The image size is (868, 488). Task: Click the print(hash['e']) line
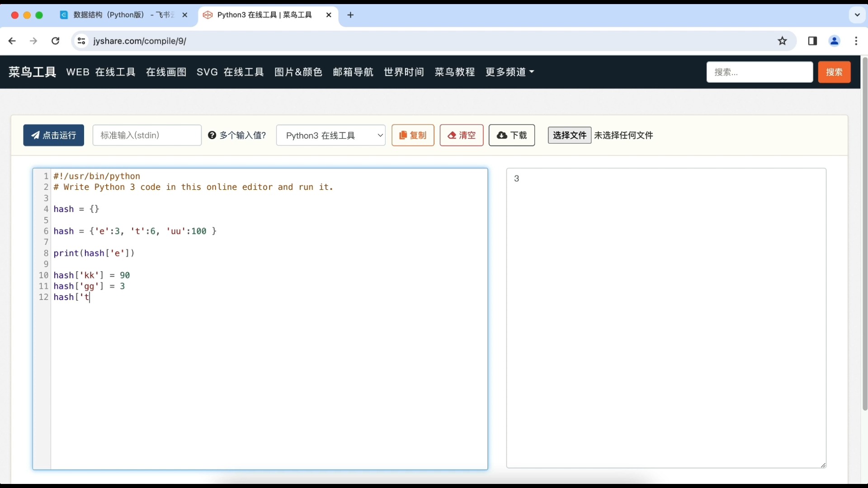94,253
